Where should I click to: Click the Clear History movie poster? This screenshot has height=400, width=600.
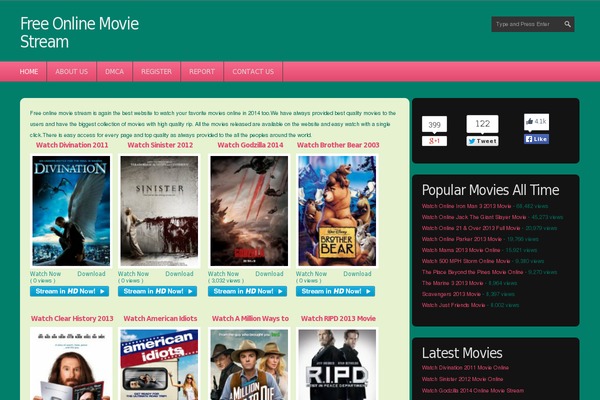point(71,364)
